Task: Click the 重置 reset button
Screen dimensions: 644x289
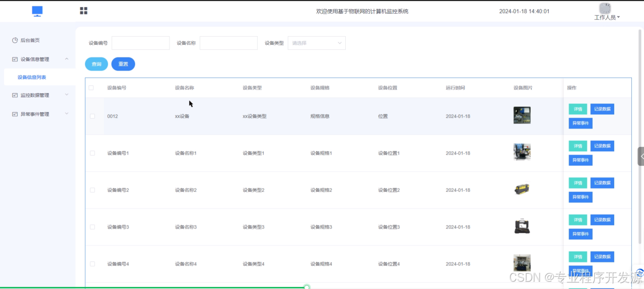Action: pos(123,64)
